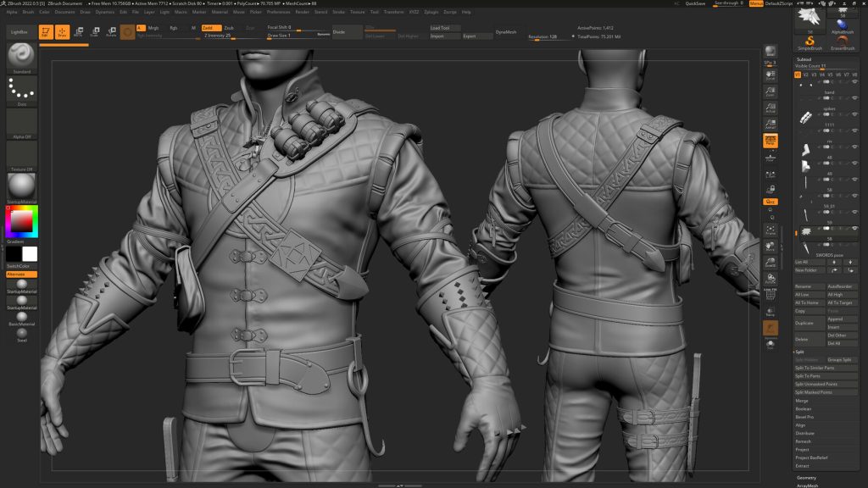Select the AlphaBrush tool thumbnail
868x488 pixels.
pyautogui.click(x=842, y=26)
